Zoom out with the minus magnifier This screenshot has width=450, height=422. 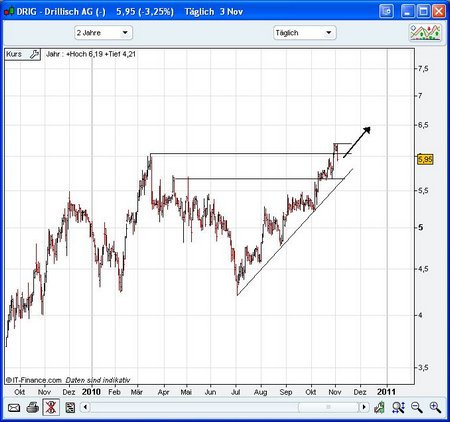pyautogui.click(x=416, y=407)
